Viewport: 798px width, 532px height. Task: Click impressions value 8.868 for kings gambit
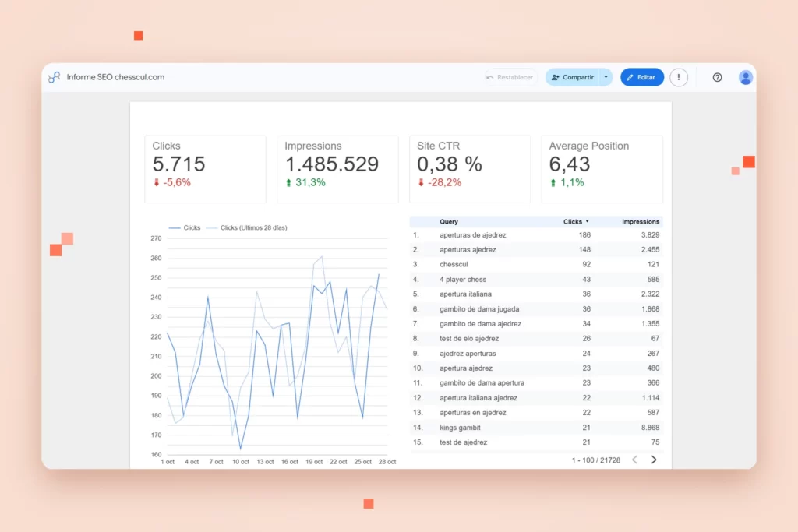(x=650, y=428)
